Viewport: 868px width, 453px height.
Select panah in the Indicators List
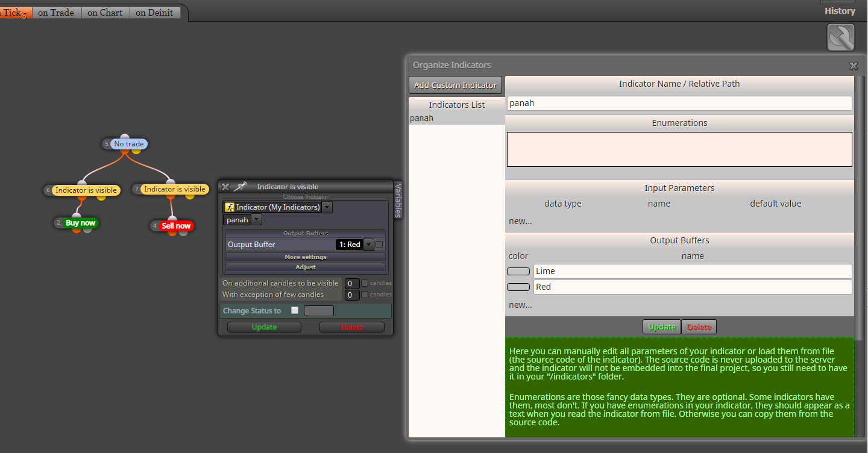click(x=457, y=119)
